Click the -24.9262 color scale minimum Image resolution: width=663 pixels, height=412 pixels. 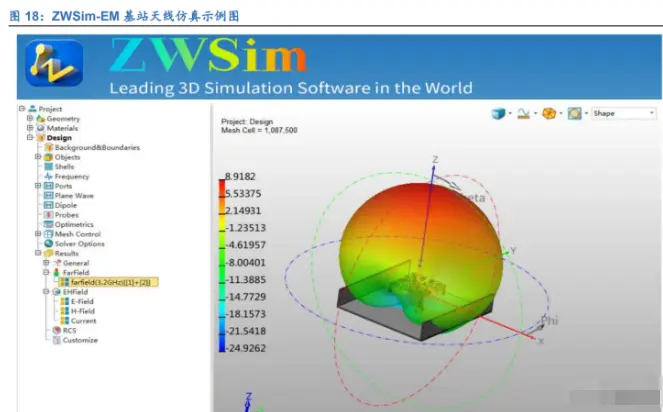tap(245, 348)
